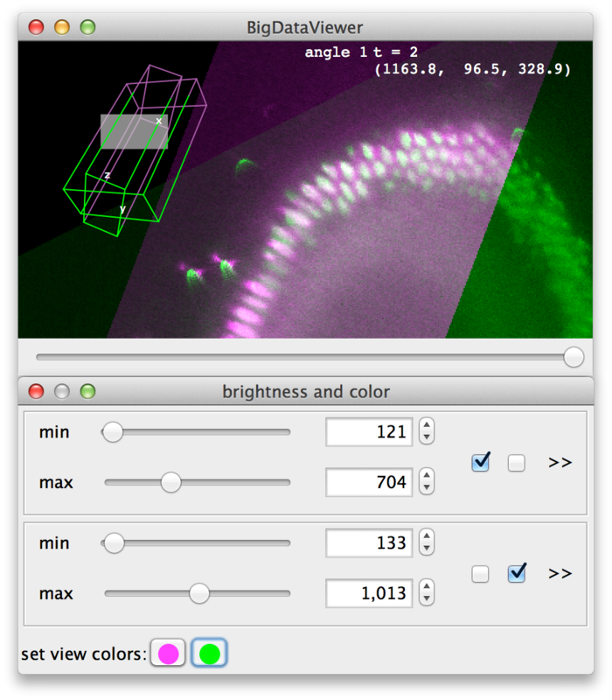This screenshot has width=612, height=700.
Task: Click the 'angle 1 t = 2' overlay text
Action: (361, 52)
